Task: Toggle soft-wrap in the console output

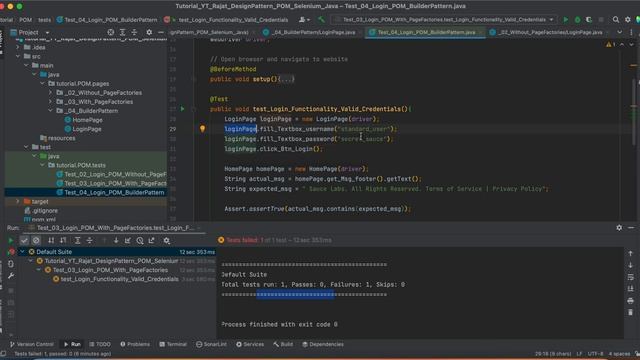Action: (631, 277)
